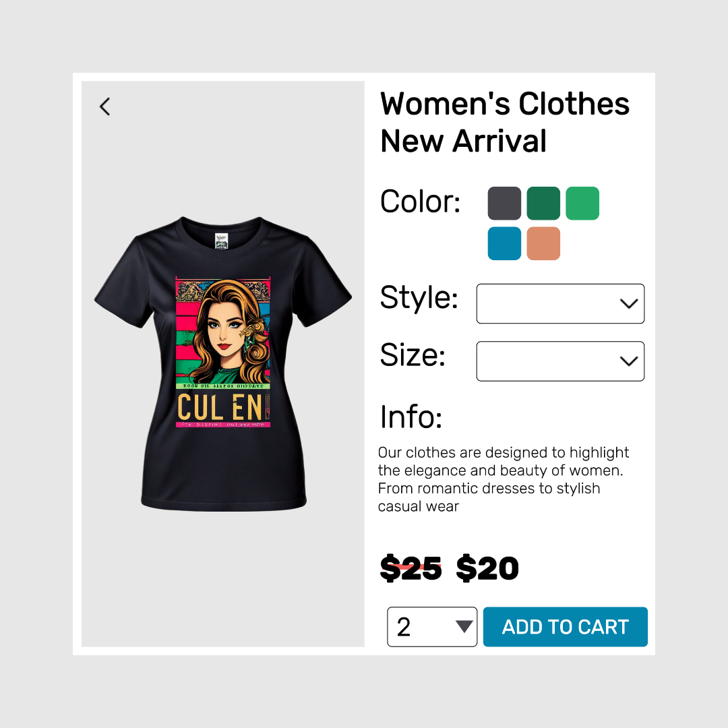
Task: Click the back arrow icon
Action: pos(104,107)
